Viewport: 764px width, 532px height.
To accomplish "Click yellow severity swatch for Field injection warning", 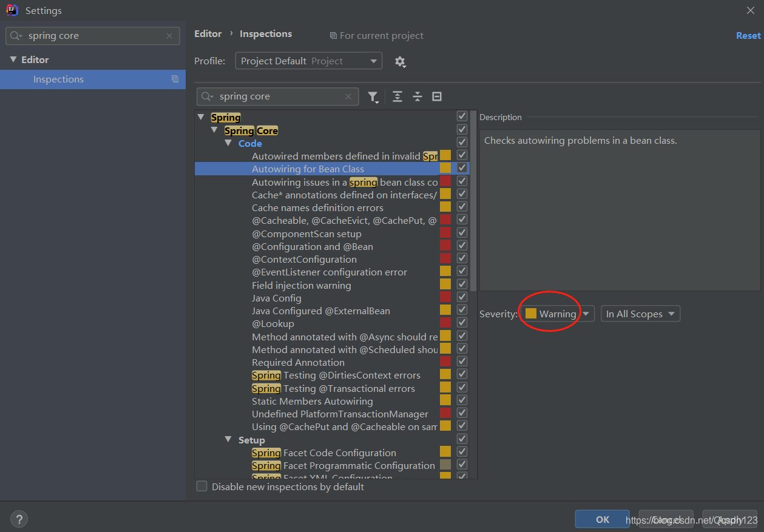I will [x=445, y=285].
